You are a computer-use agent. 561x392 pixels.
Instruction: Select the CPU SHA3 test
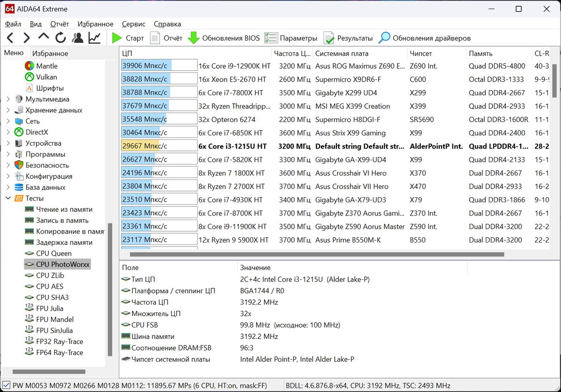click(46, 297)
